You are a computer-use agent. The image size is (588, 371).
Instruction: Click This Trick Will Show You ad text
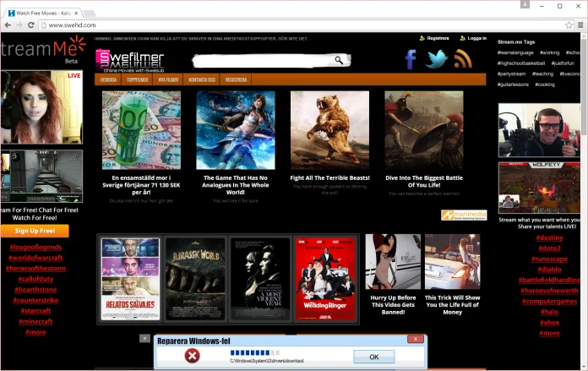tap(452, 304)
